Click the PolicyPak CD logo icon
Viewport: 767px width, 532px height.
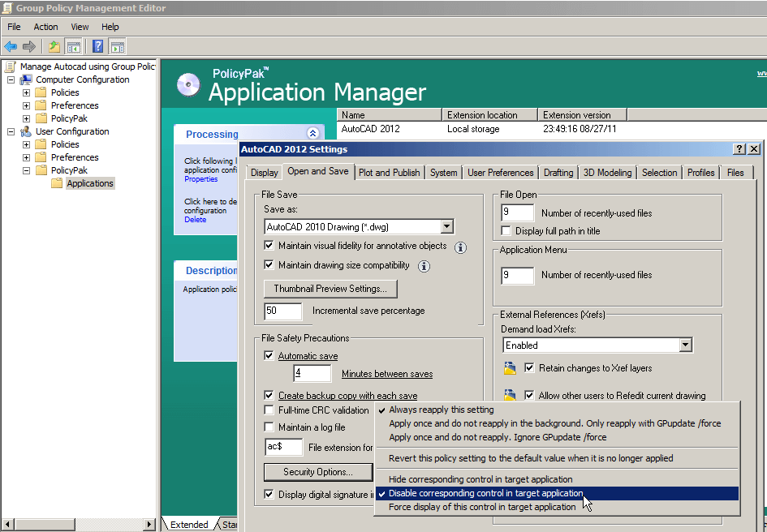[188, 84]
